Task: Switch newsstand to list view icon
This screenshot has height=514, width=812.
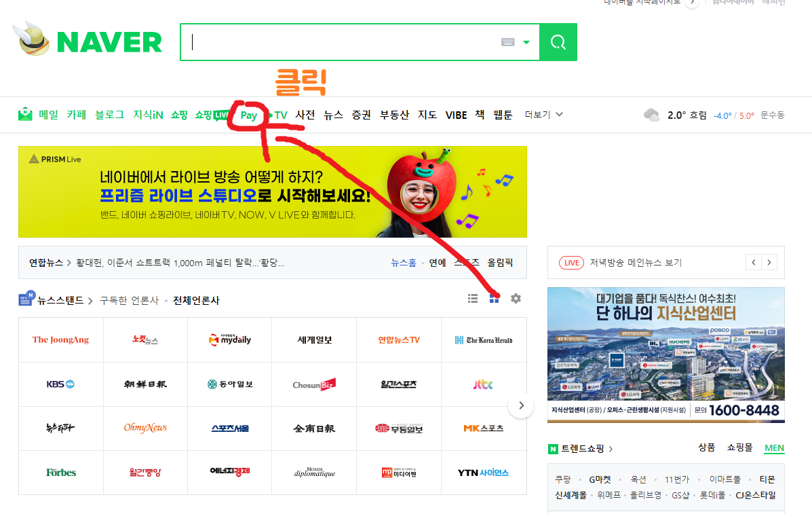Action: pyautogui.click(x=473, y=299)
